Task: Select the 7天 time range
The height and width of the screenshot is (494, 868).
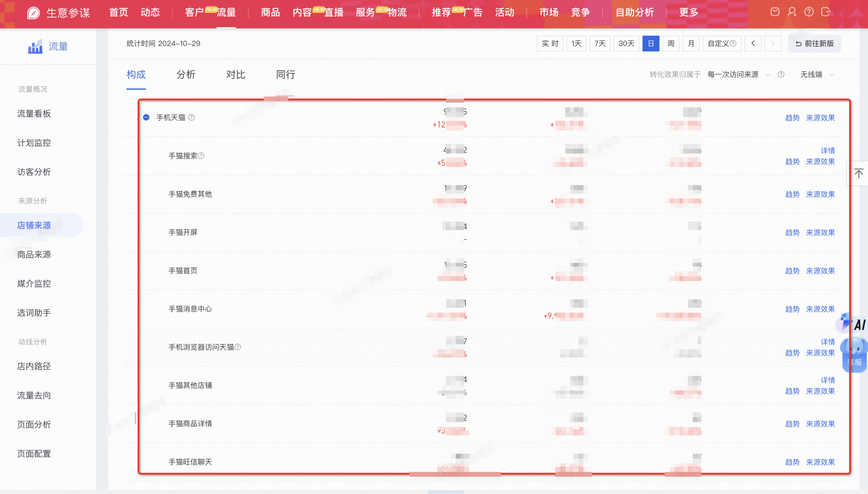Action: (600, 43)
